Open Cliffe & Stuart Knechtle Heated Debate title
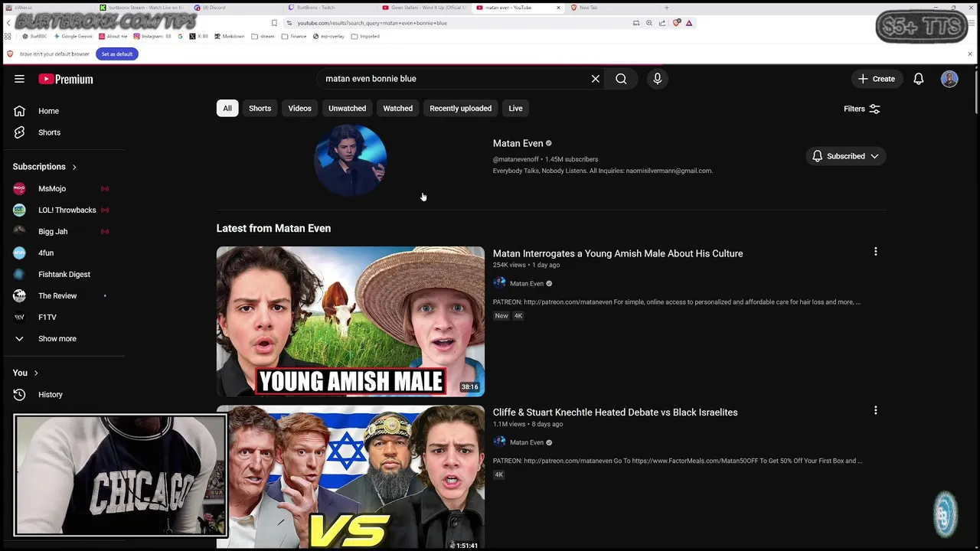 click(616, 412)
